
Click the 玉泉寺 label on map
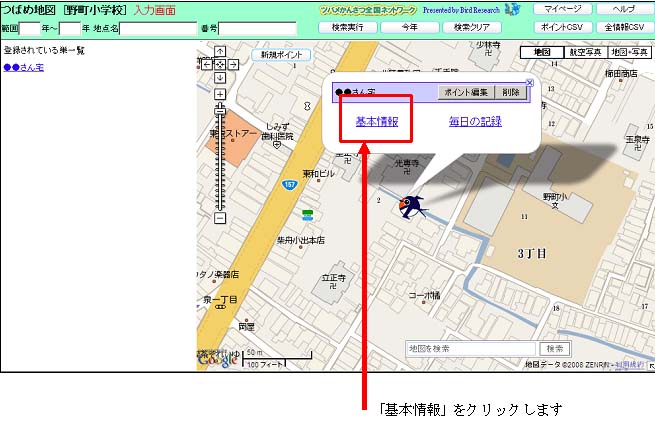point(637,139)
